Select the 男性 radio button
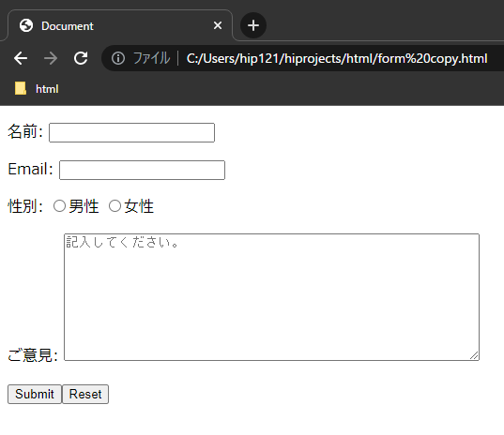This screenshot has width=504, height=435. (x=59, y=206)
